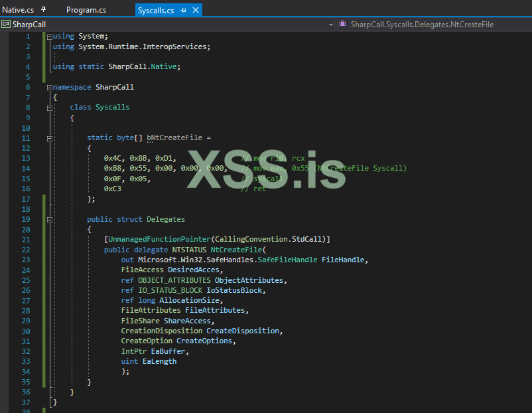Viewport: 532px width, 413px height.
Task: Click line number 1 in the margin
Action: [28, 37]
